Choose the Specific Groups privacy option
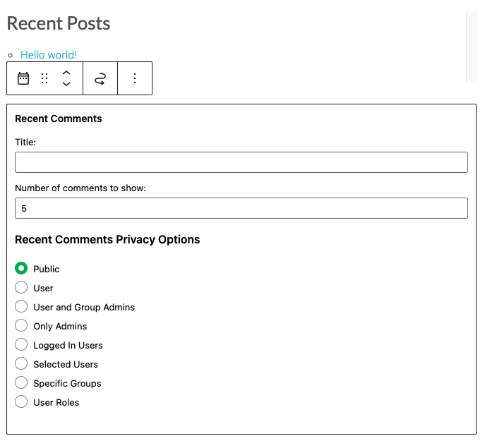 [x=21, y=383]
